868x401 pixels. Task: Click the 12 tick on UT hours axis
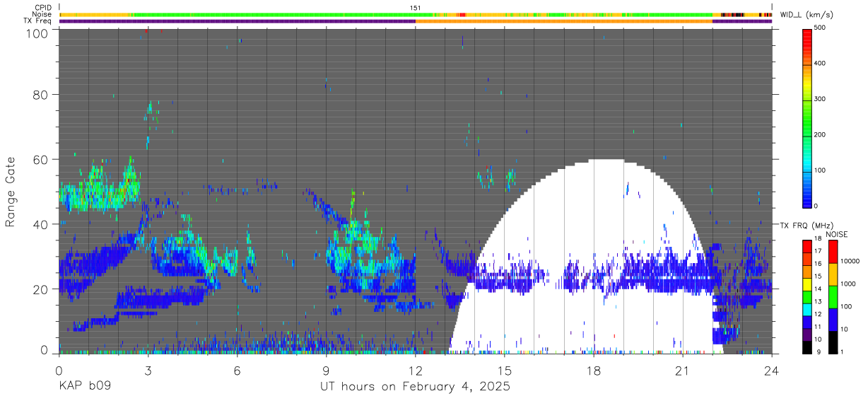pyautogui.click(x=416, y=370)
